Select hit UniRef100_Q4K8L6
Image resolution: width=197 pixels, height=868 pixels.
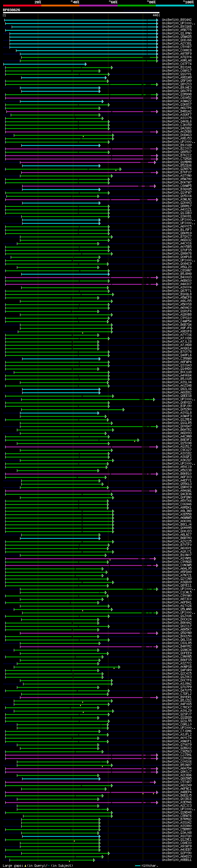(177, 122)
